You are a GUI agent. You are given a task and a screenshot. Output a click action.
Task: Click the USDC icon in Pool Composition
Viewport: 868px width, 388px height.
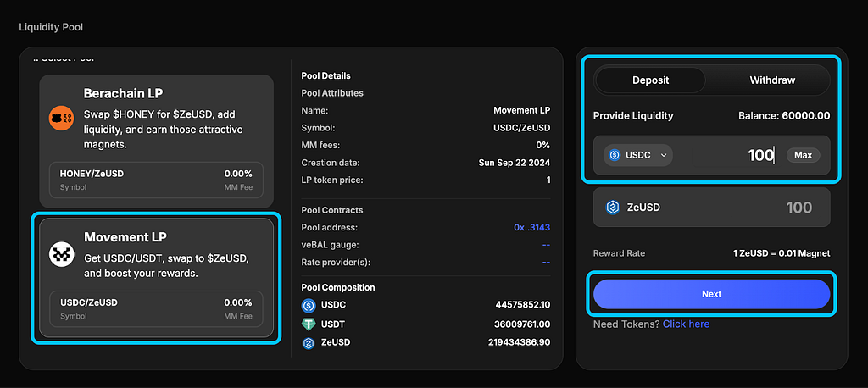[x=309, y=305]
